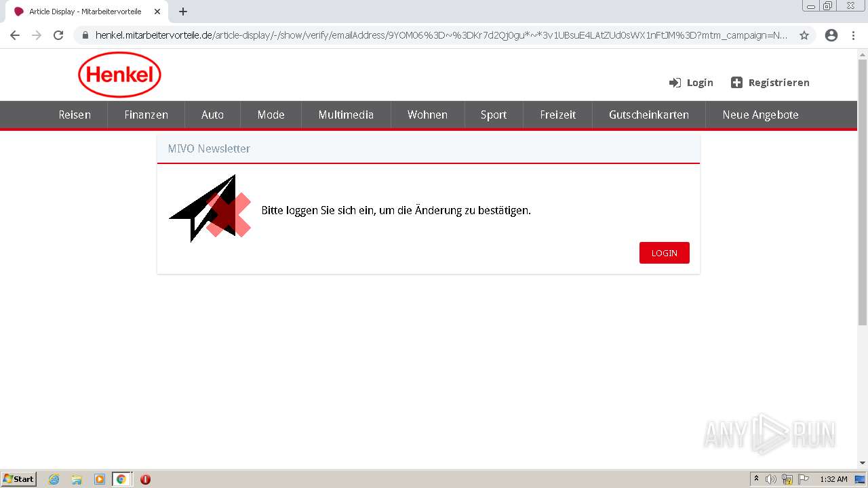Click Chrome icon in taskbar
The image size is (868, 488).
coord(121,479)
